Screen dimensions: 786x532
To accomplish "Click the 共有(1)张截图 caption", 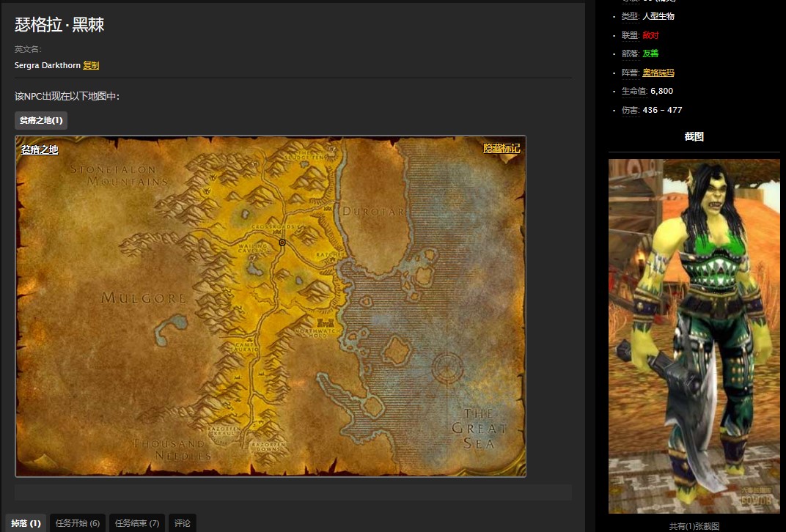I will 694,526.
